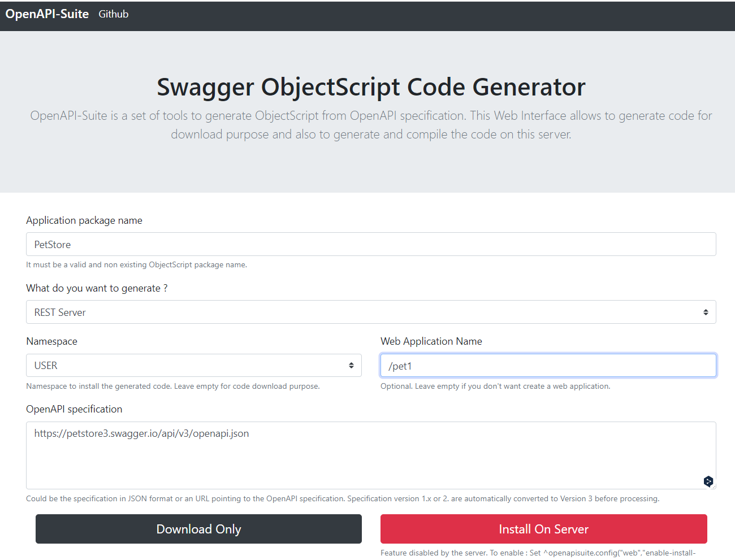Screen dimensions: 735x560
Task: Open the REST Server generation type dropdown
Action: [371, 312]
